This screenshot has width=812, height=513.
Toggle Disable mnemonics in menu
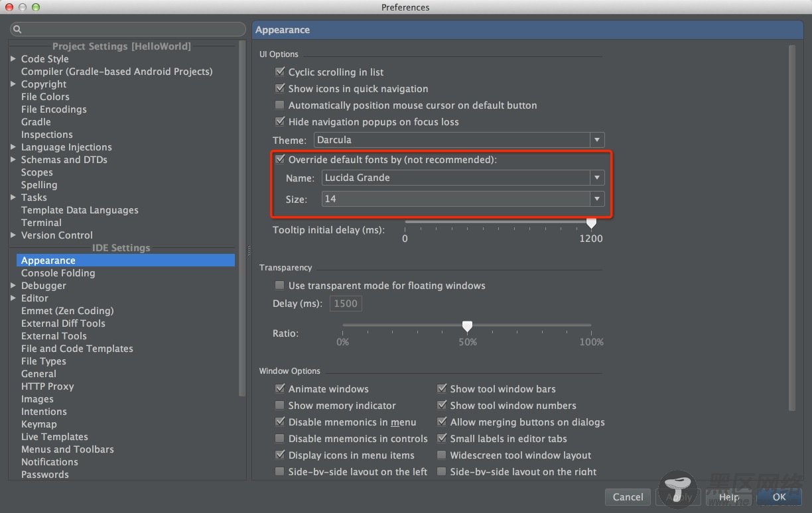[279, 422]
